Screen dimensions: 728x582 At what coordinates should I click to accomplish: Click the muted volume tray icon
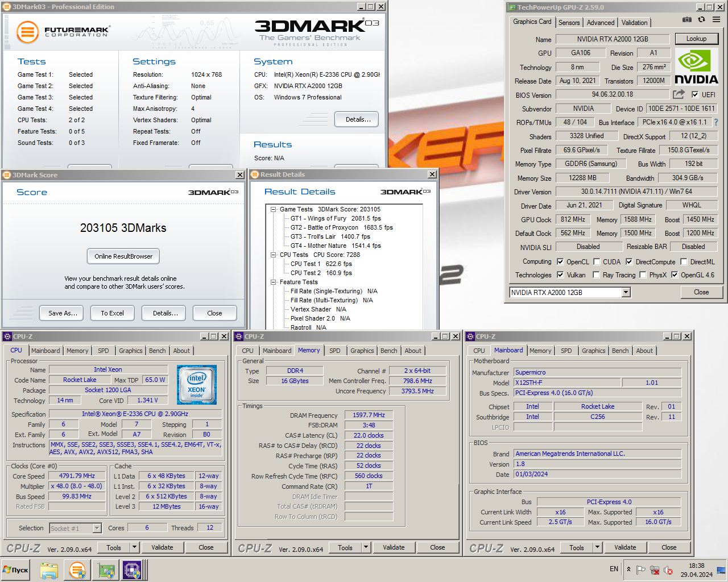(669, 570)
